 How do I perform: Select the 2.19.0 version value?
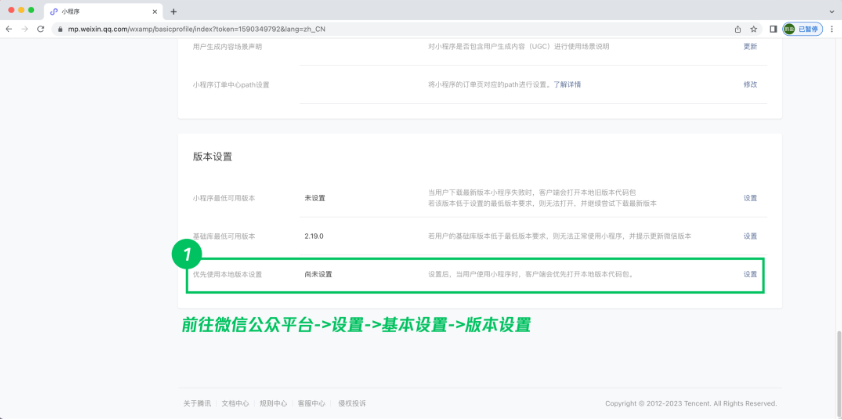click(x=314, y=236)
